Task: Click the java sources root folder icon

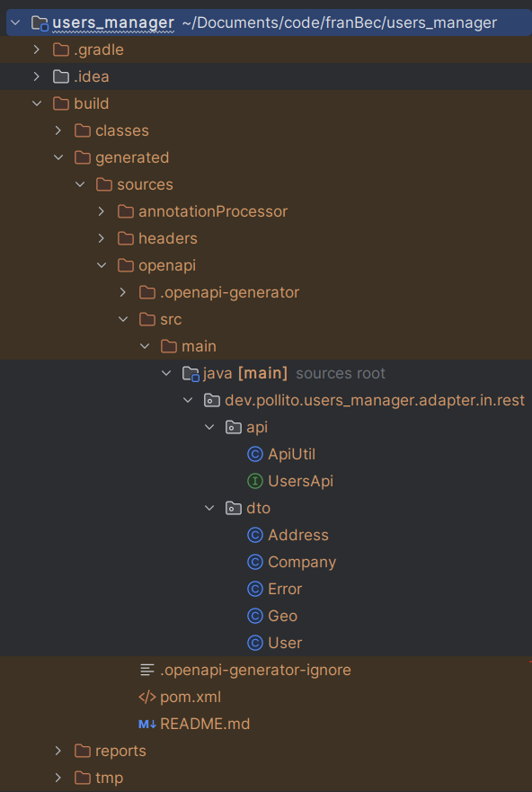Action: (x=191, y=374)
